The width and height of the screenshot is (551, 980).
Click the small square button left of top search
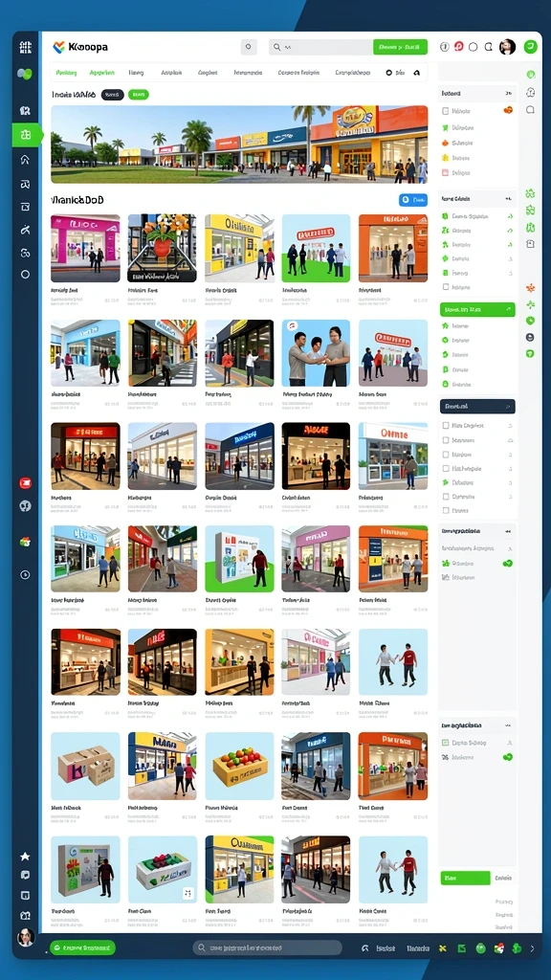tap(249, 47)
